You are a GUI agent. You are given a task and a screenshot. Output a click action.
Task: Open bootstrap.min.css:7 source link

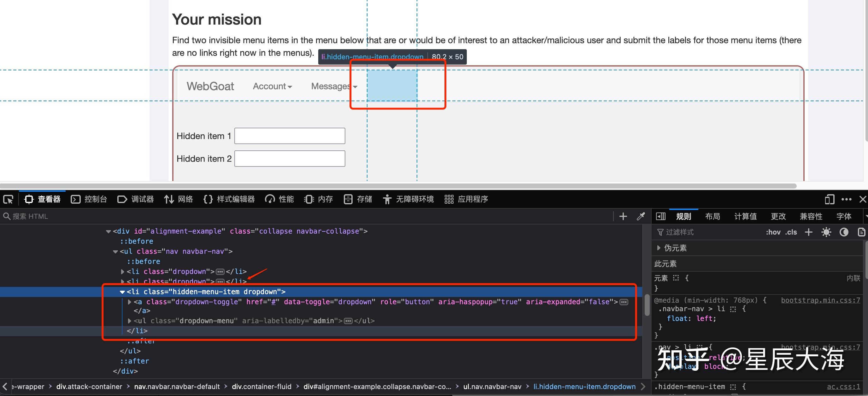[x=820, y=300]
